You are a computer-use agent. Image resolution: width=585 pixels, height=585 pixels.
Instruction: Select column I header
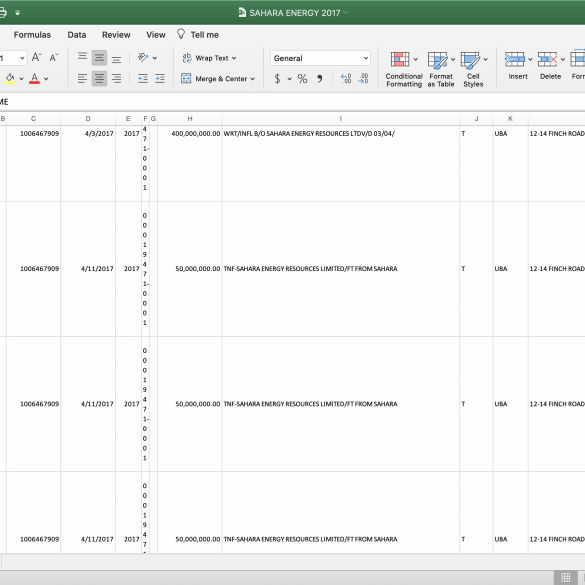[x=341, y=119]
